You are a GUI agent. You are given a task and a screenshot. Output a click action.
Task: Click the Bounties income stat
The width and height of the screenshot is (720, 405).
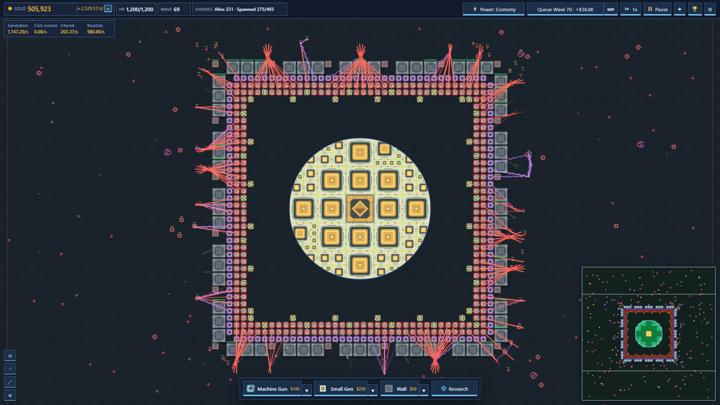[x=96, y=29]
